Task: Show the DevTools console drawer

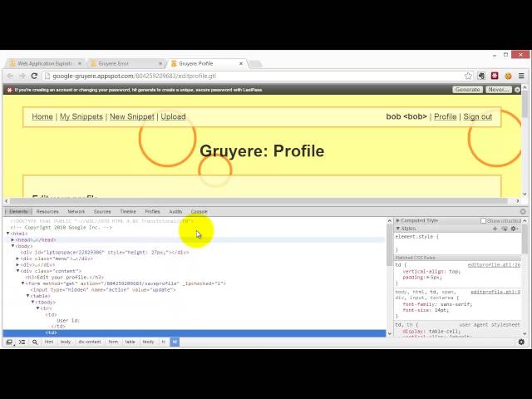Action: 22,342
